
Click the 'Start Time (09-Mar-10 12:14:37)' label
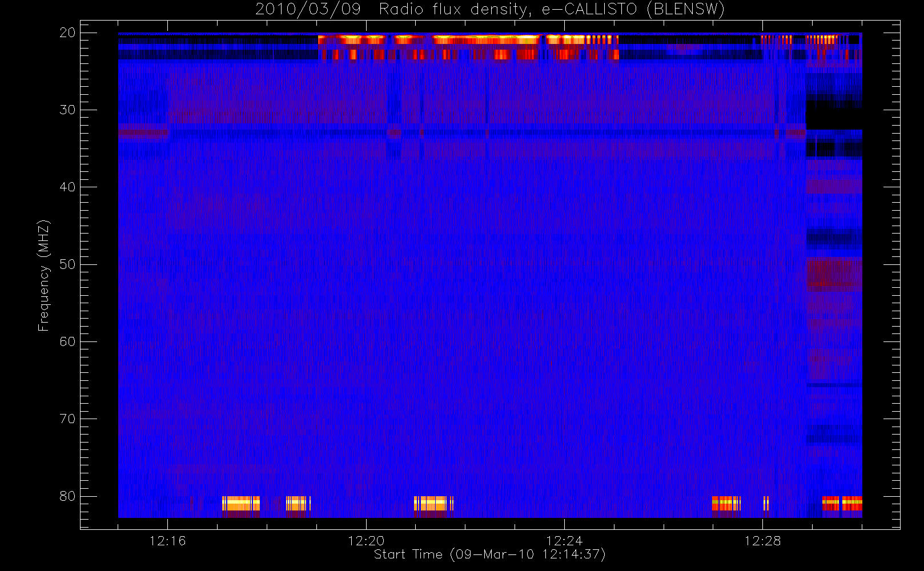[489, 554]
